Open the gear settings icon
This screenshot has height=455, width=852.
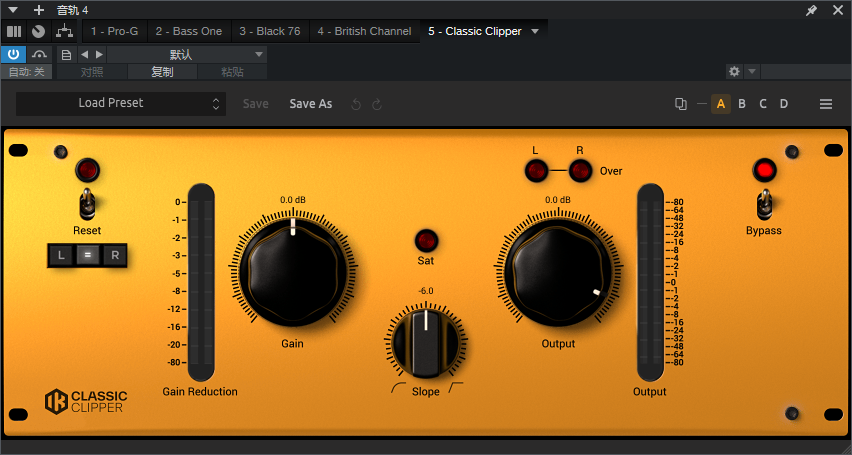[734, 71]
